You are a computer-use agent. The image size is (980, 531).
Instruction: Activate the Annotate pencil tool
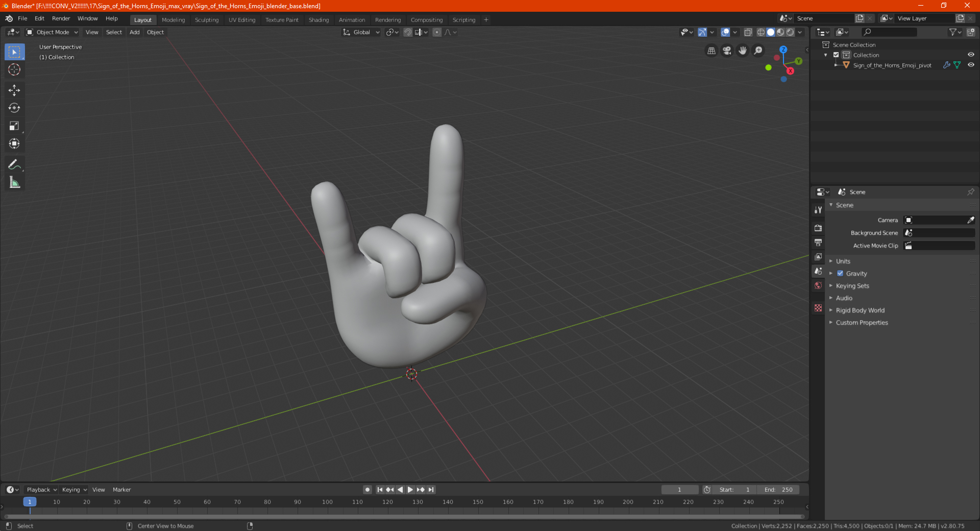click(x=14, y=164)
